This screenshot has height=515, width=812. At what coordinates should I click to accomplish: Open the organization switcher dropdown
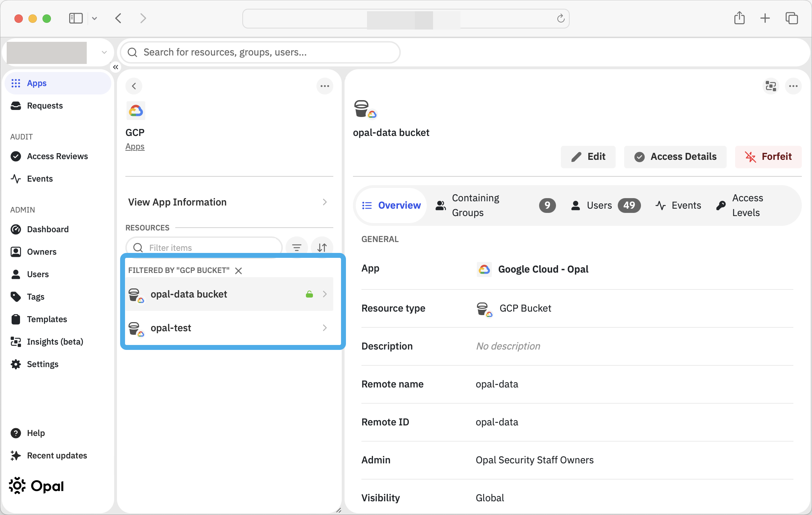click(x=104, y=53)
